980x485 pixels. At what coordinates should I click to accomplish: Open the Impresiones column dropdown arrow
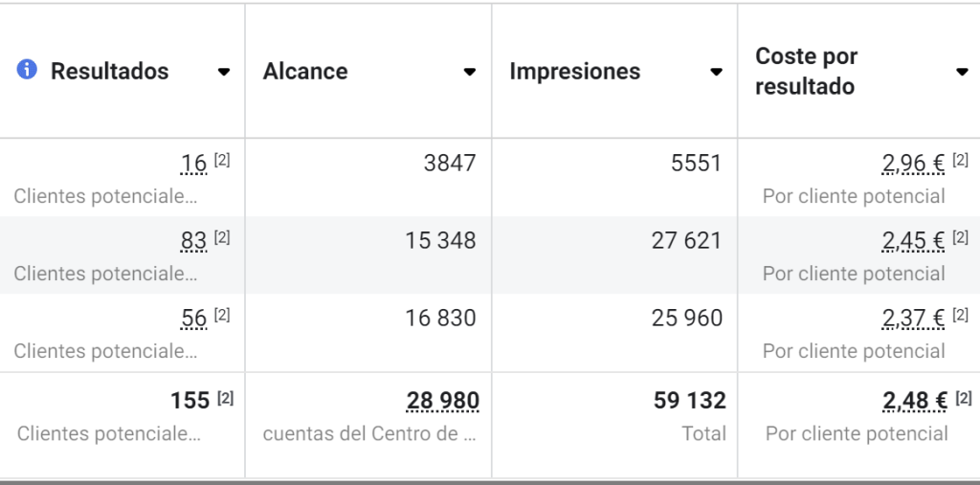716,72
